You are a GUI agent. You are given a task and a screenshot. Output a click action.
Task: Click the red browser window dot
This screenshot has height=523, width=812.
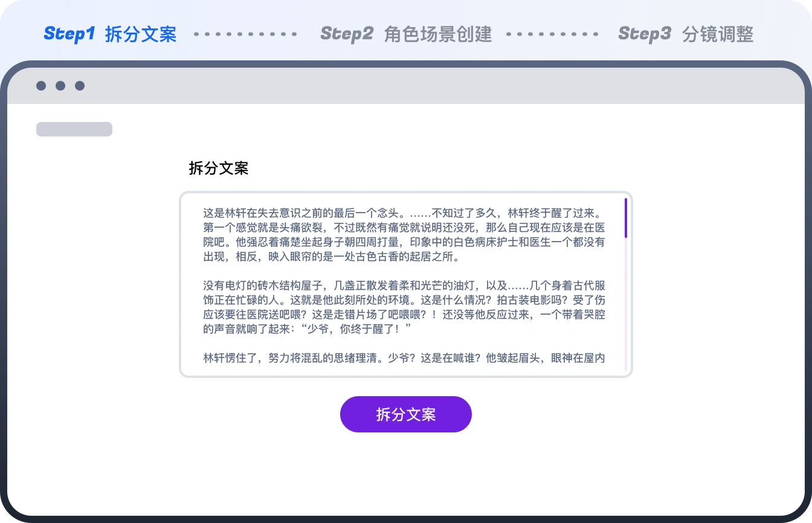41,86
